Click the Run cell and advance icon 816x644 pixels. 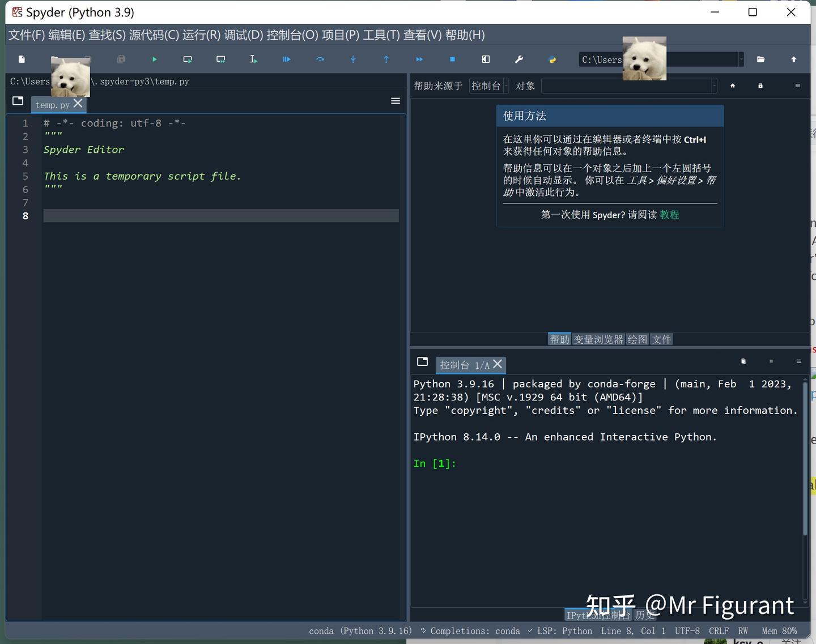[220, 59]
